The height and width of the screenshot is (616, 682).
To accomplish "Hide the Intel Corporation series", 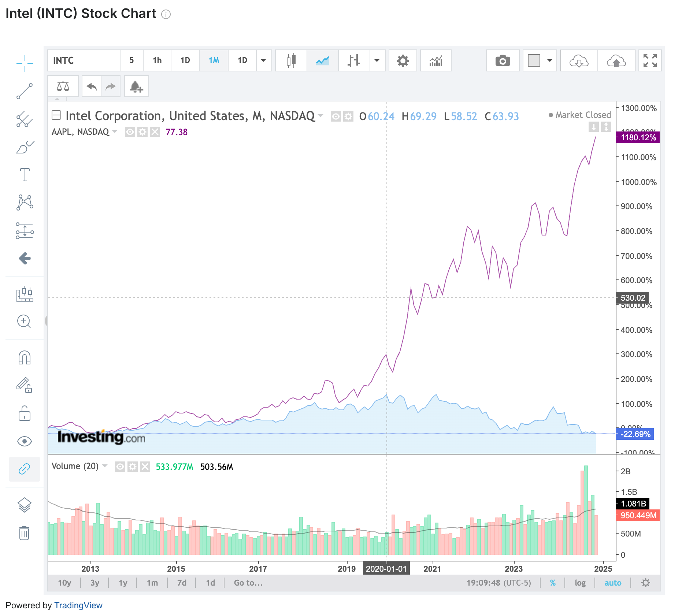I will tap(336, 116).
